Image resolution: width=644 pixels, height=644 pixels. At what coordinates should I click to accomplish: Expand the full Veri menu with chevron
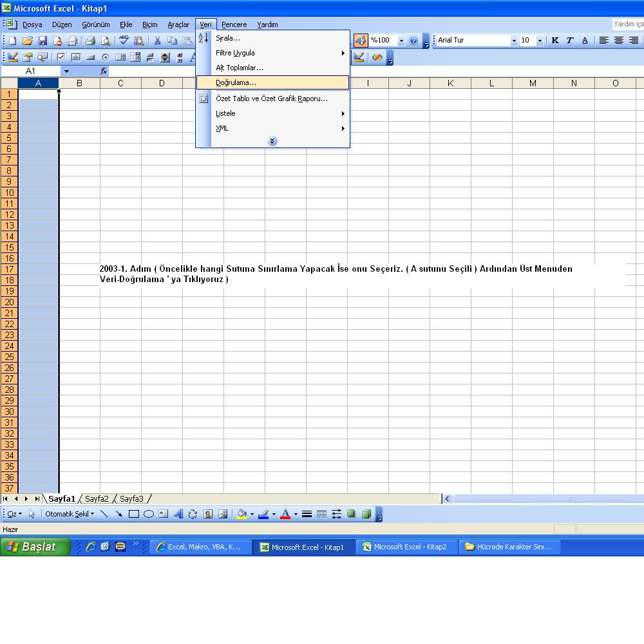(272, 141)
